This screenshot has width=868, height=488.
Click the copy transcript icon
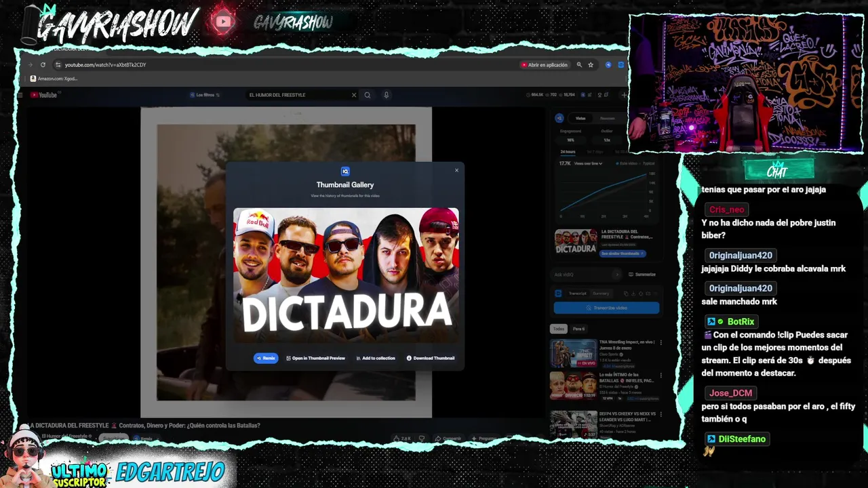click(x=626, y=293)
